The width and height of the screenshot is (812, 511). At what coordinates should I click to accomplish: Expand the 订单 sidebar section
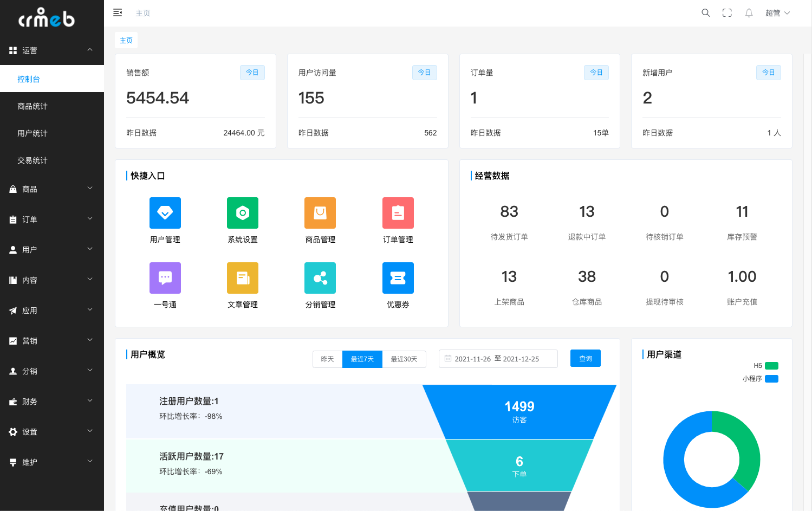click(x=52, y=219)
